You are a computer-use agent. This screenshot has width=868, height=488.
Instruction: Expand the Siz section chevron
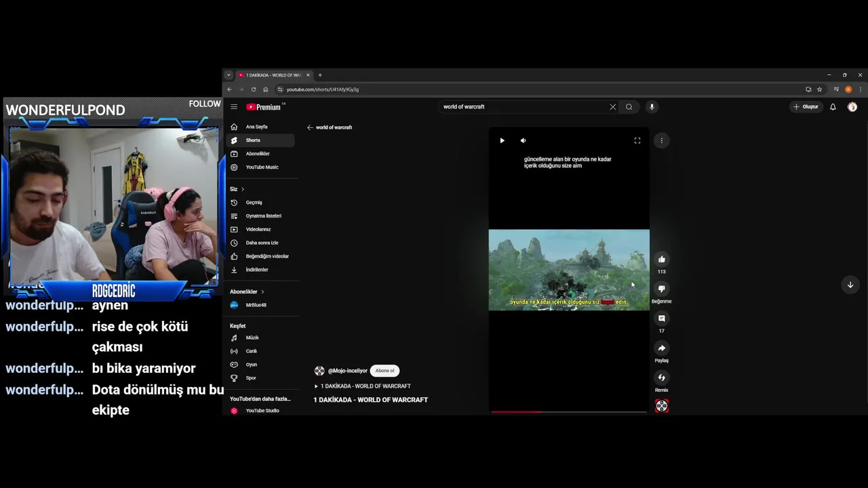click(242, 189)
